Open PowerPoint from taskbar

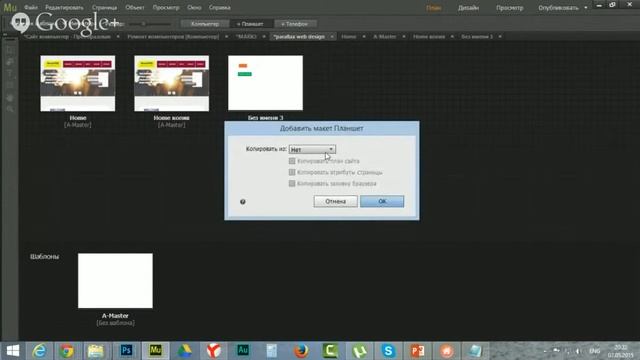pos(417,351)
